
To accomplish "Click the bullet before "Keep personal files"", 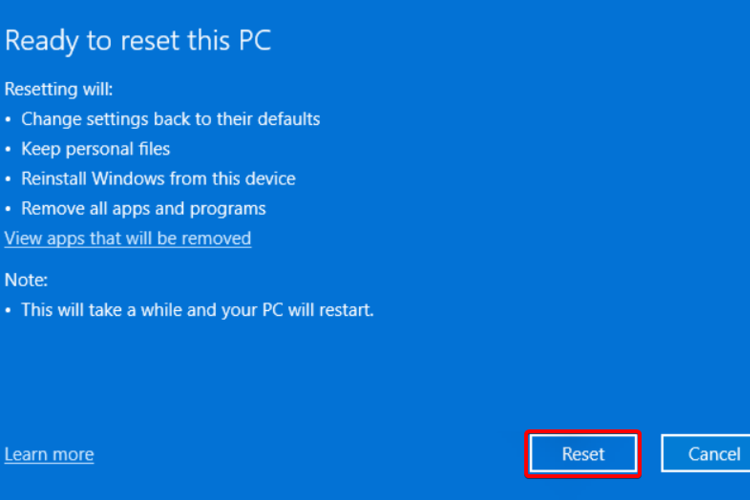I will 9,150.
